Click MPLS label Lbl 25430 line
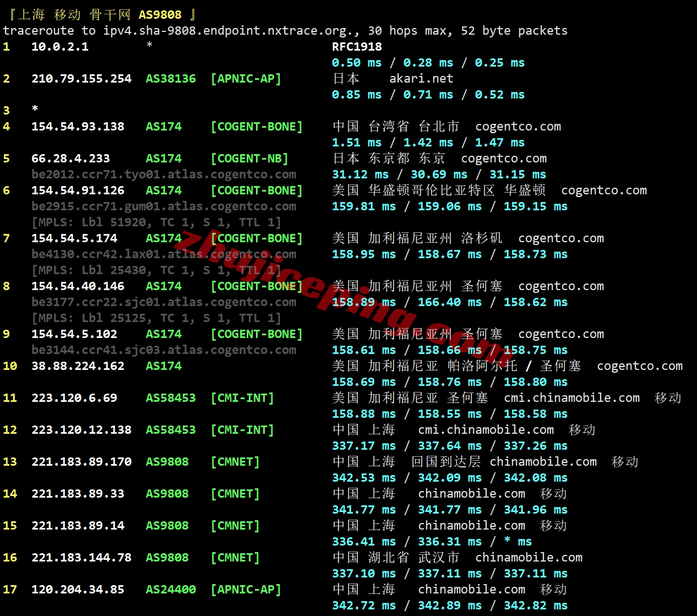 [156, 270]
